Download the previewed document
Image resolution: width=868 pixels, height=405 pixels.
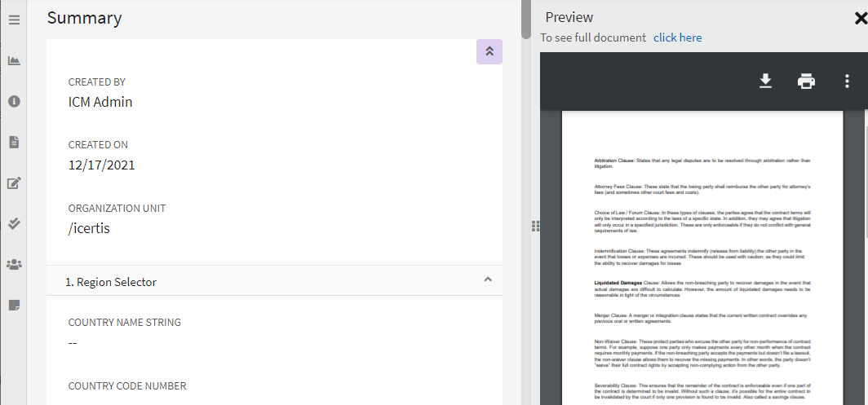[x=765, y=81]
